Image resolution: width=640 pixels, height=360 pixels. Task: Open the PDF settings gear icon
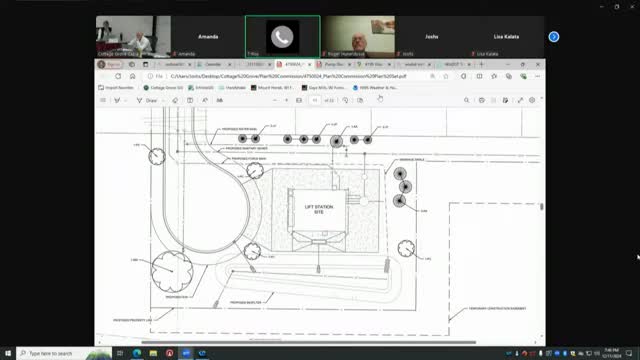pyautogui.click(x=532, y=100)
